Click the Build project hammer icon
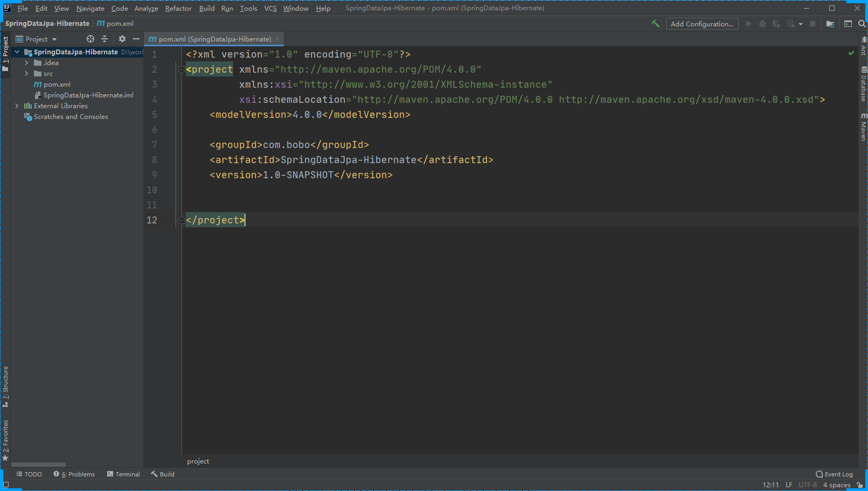This screenshot has width=868, height=491. 655,24
